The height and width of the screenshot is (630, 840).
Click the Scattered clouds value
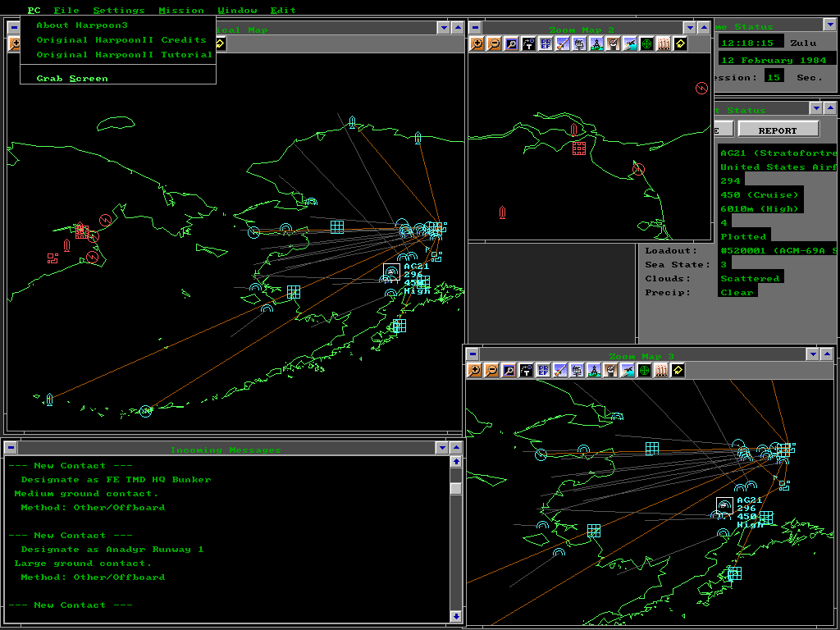750,278
